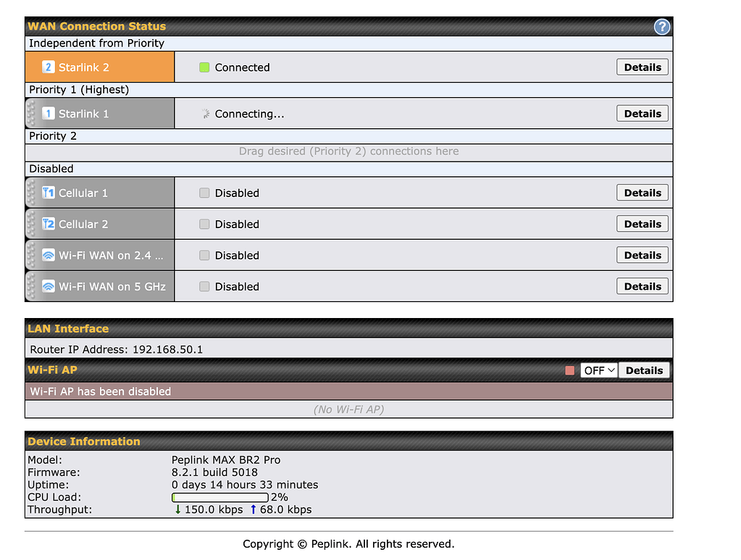This screenshot has height=560, width=741.
Task: Open Details for Wi-Fi AP
Action: pyautogui.click(x=644, y=370)
